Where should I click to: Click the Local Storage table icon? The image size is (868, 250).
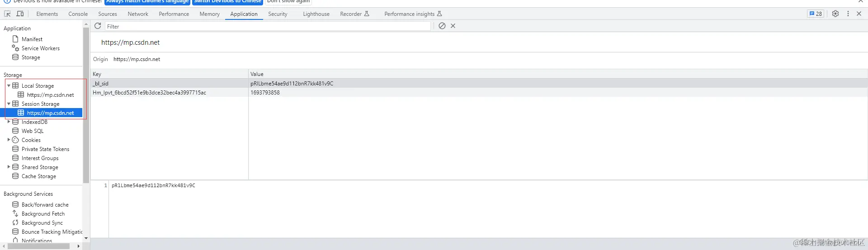click(x=15, y=85)
